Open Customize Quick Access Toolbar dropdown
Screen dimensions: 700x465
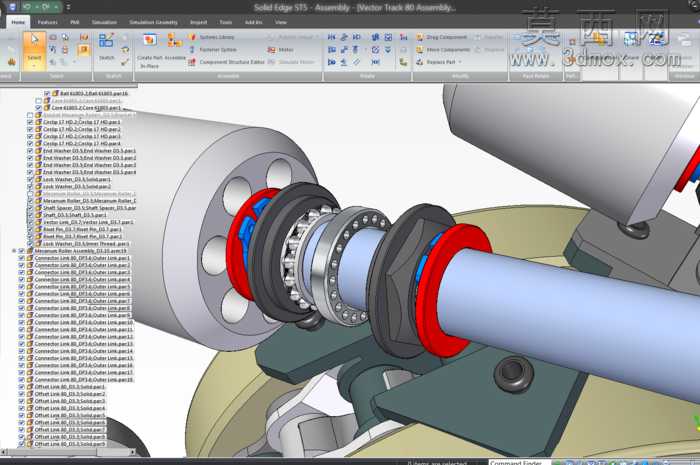[68, 7]
